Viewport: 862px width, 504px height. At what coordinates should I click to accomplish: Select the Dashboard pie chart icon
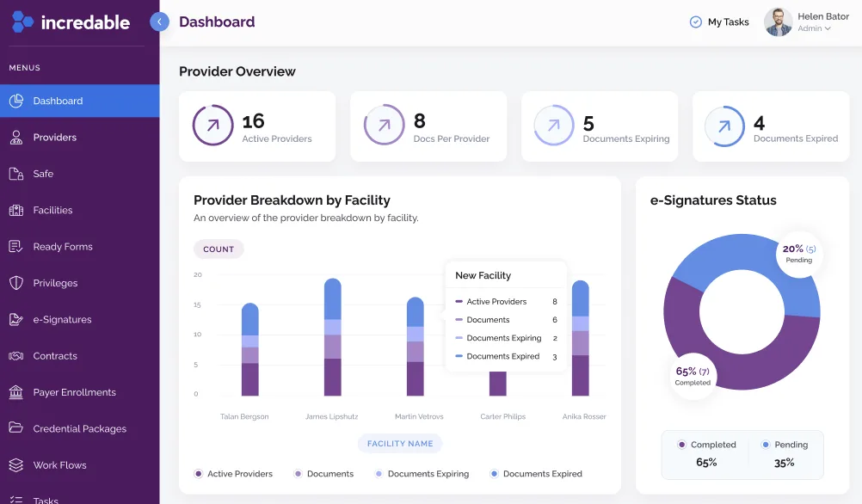pyautogui.click(x=16, y=101)
